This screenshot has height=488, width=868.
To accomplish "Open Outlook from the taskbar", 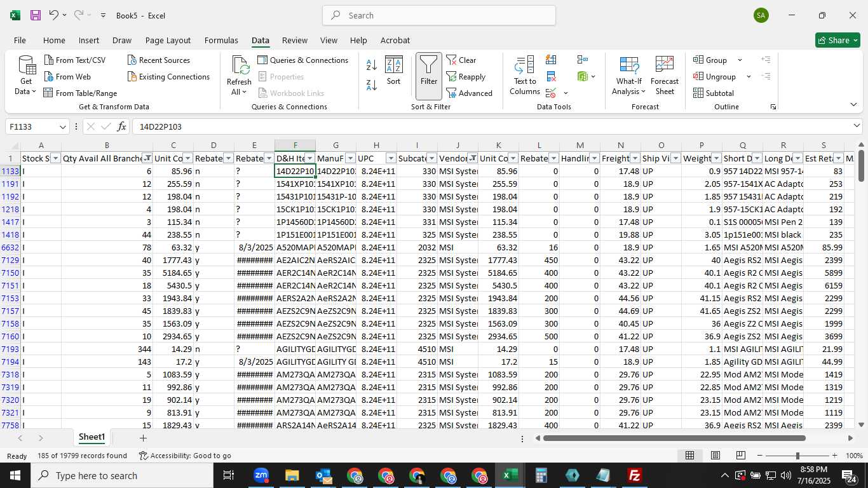I will pyautogui.click(x=323, y=475).
